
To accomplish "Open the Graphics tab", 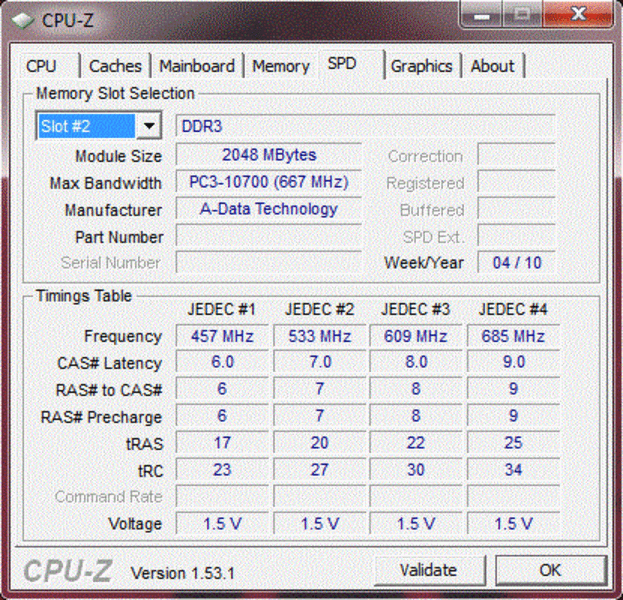I will pyautogui.click(x=421, y=66).
